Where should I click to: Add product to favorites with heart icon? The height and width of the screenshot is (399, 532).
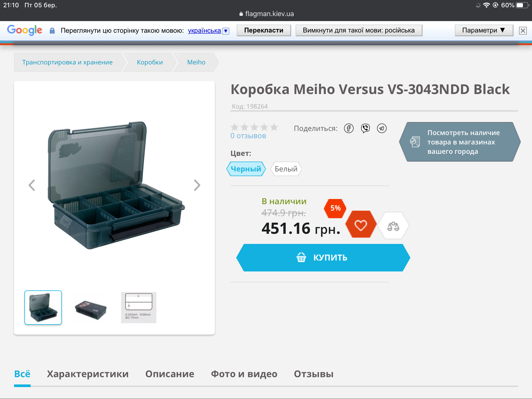(361, 225)
